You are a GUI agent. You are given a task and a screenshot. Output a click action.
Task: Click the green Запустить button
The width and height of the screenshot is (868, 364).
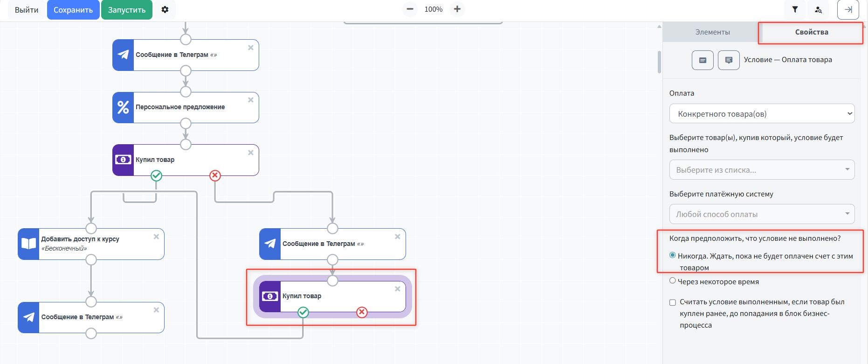pyautogui.click(x=127, y=10)
